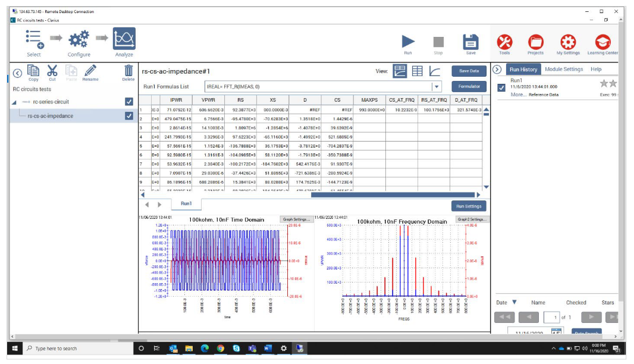Open the Projects icon
Image resolution: width=634 pixels, height=364 pixels.
click(536, 43)
